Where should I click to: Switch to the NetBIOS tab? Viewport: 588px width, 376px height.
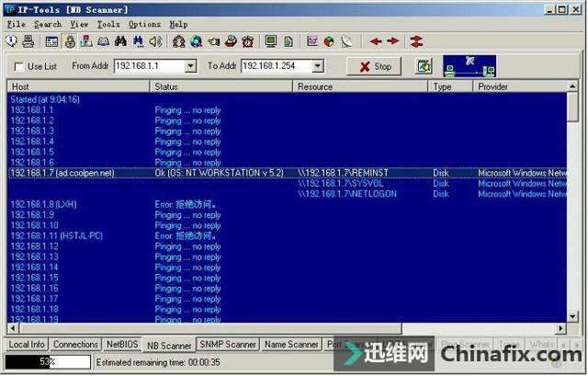(122, 345)
